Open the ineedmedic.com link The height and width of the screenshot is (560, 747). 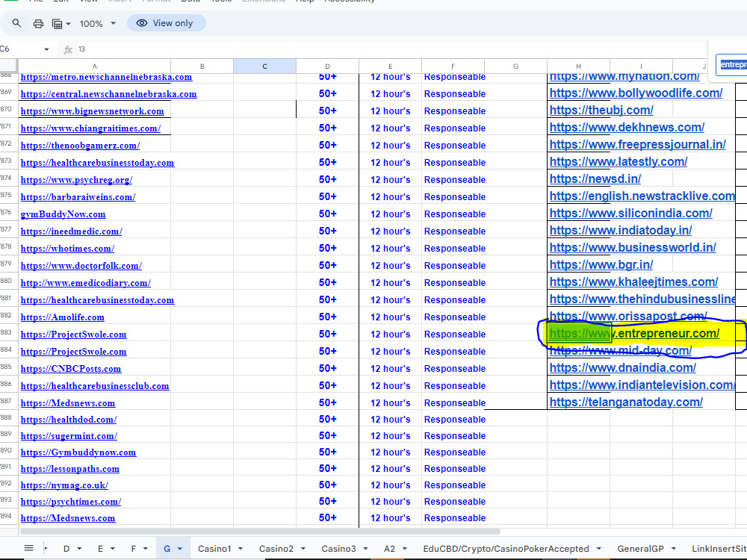[71, 231]
